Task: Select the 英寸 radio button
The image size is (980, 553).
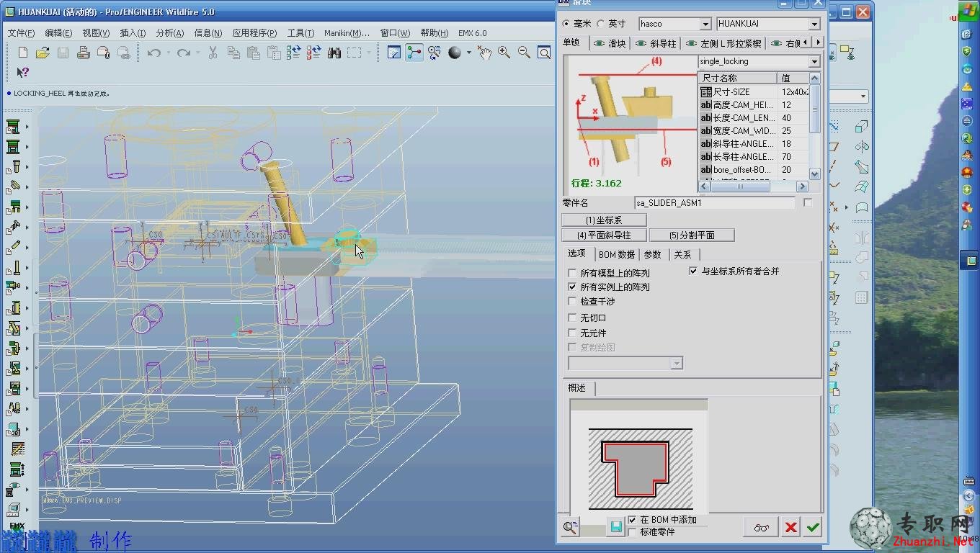Action: click(600, 24)
